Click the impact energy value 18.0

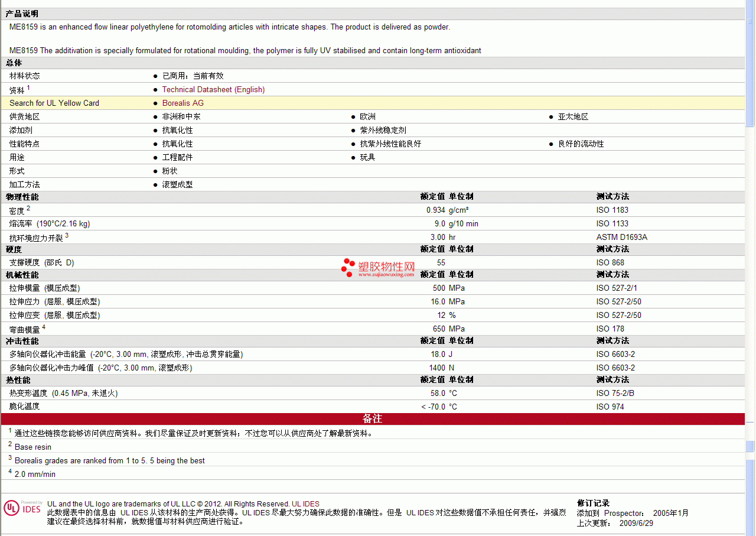click(438, 355)
